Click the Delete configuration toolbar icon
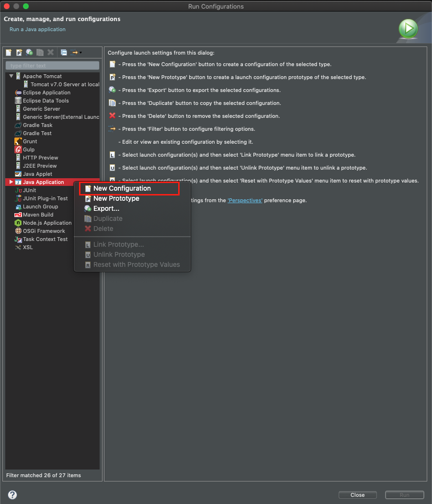Screen dimensions: 432x504 pyautogui.click(x=50, y=52)
